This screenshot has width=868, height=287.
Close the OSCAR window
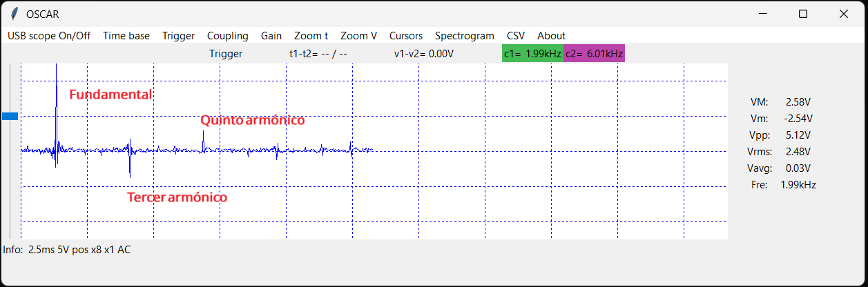click(843, 14)
